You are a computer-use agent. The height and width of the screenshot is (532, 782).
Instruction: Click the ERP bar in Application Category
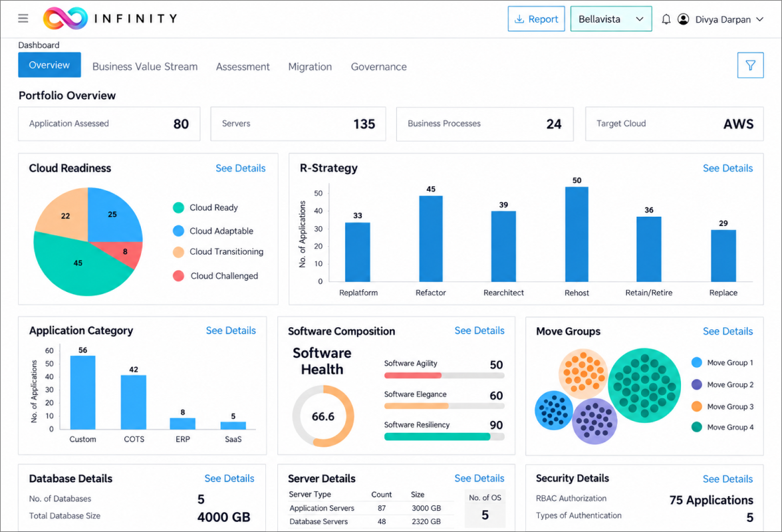[182, 424]
